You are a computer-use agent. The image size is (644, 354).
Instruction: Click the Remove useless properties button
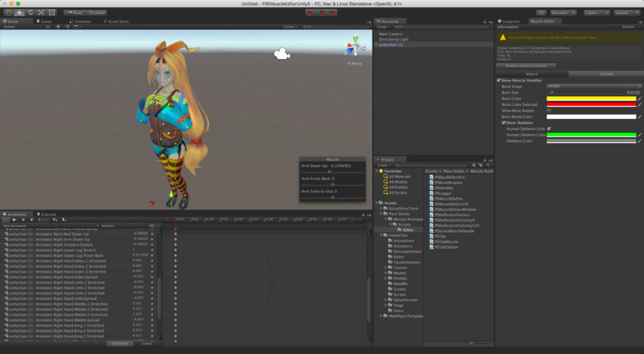(526, 66)
